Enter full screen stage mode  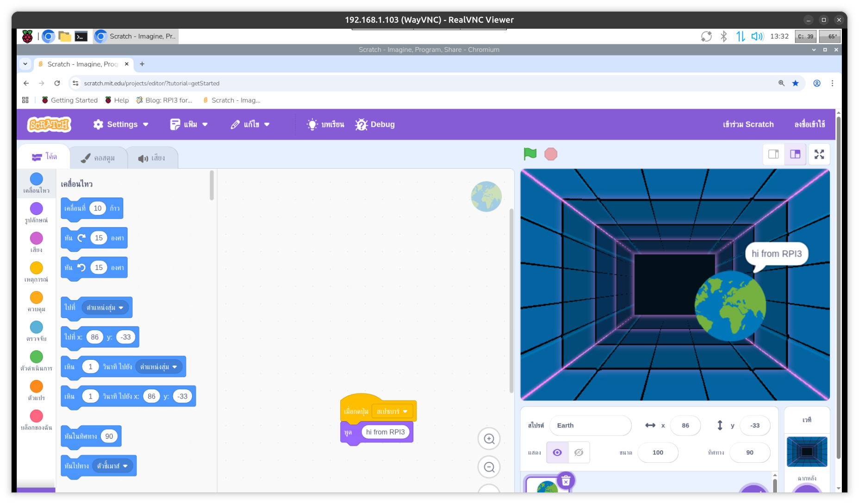pos(819,154)
